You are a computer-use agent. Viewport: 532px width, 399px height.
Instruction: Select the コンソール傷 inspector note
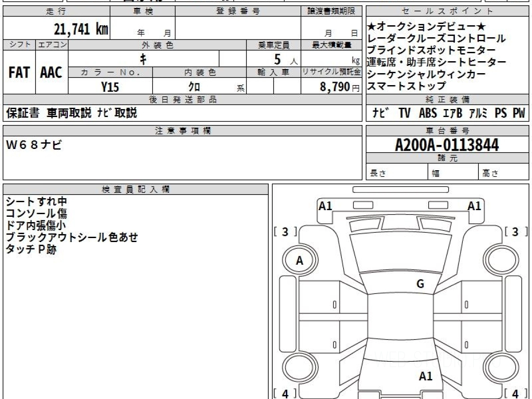point(36,214)
